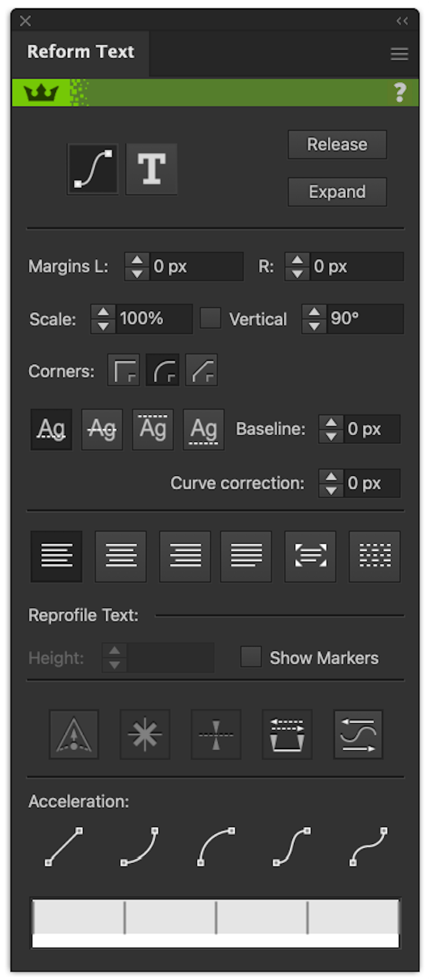The width and height of the screenshot is (430, 980).
Task: Collapse the panel with double chevron
Action: coord(402,21)
